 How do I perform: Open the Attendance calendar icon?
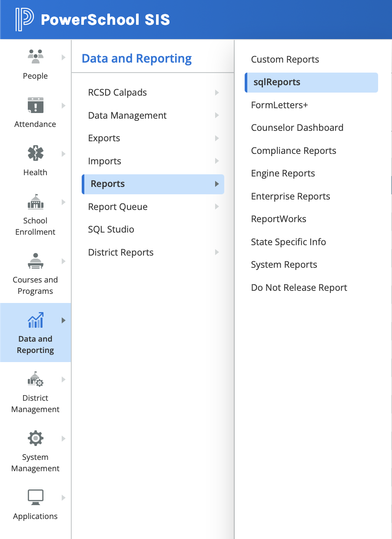pyautogui.click(x=35, y=105)
